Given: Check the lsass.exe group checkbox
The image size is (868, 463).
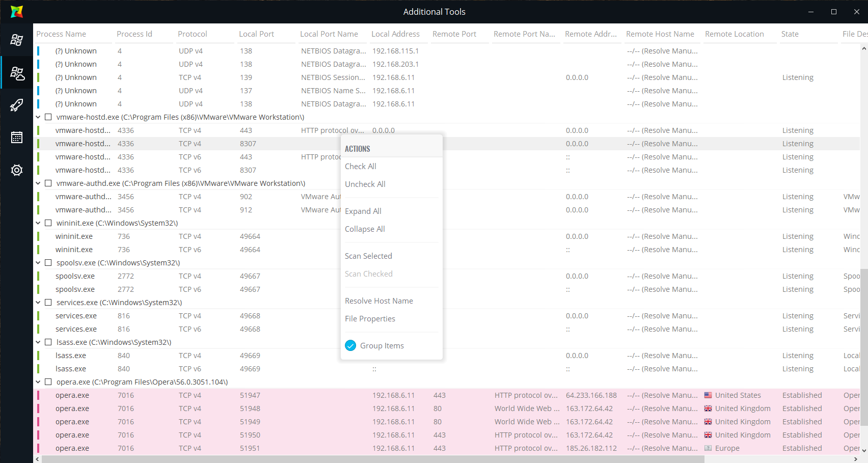Looking at the screenshot, I should click(x=48, y=342).
